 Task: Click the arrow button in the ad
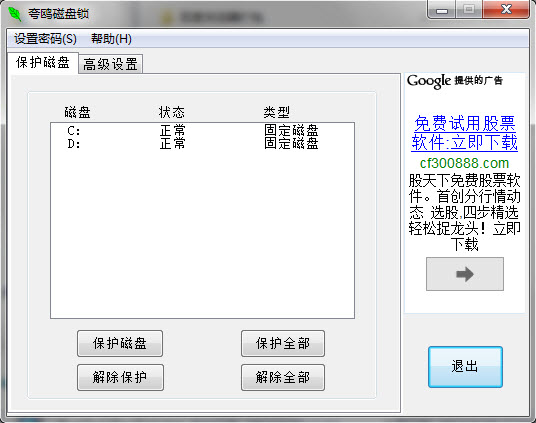point(465,274)
